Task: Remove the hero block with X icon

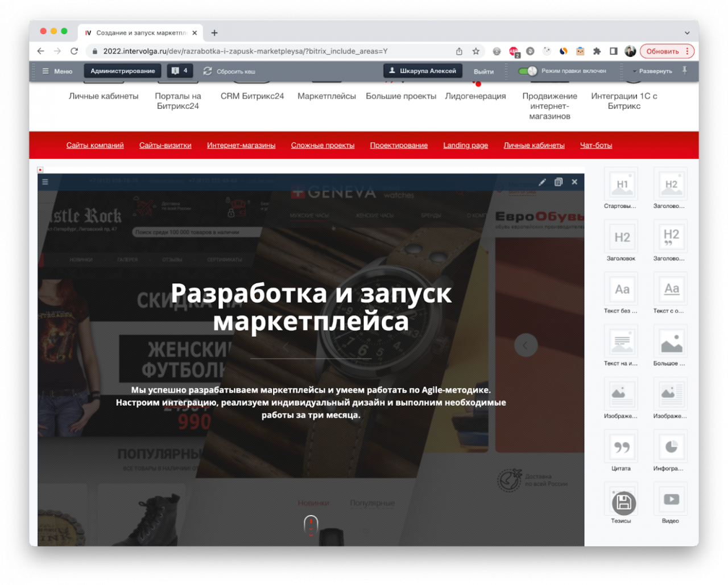Action: click(x=574, y=182)
